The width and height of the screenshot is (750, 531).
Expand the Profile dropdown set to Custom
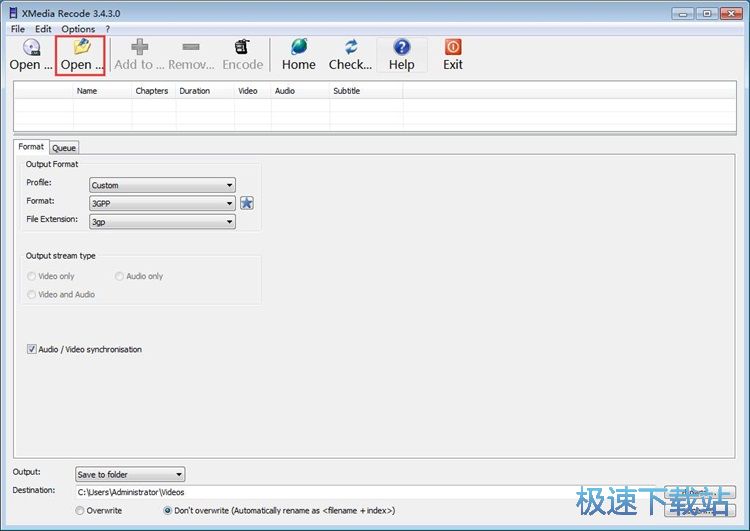(x=162, y=185)
